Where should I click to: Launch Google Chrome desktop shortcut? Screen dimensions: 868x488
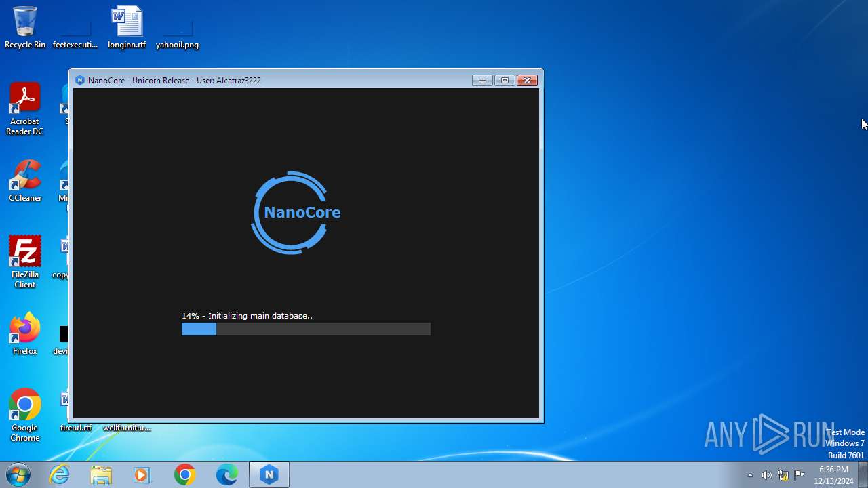25,415
